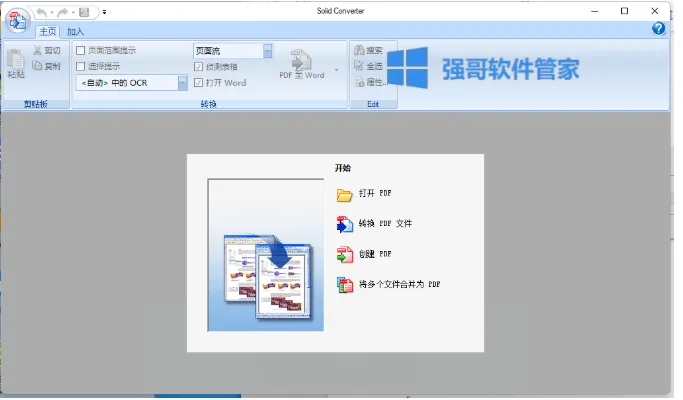
Task: Click the 创建 PDF link text
Action: [375, 254]
